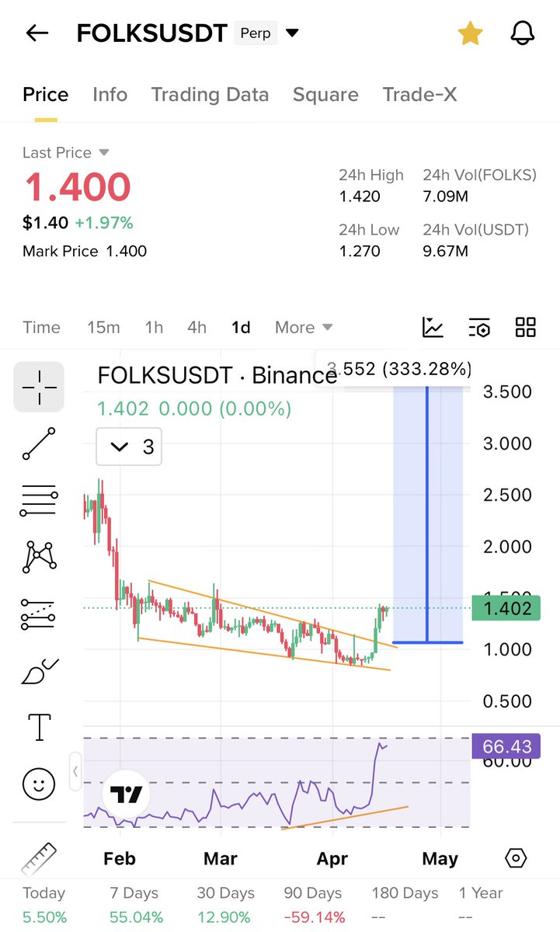Click the TradingView logo on chart
This screenshot has width=560, height=932.
point(125,795)
